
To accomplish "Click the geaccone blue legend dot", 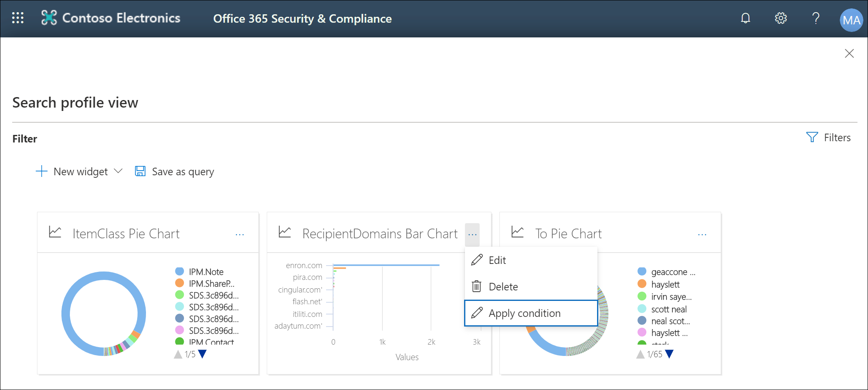I will pos(642,271).
